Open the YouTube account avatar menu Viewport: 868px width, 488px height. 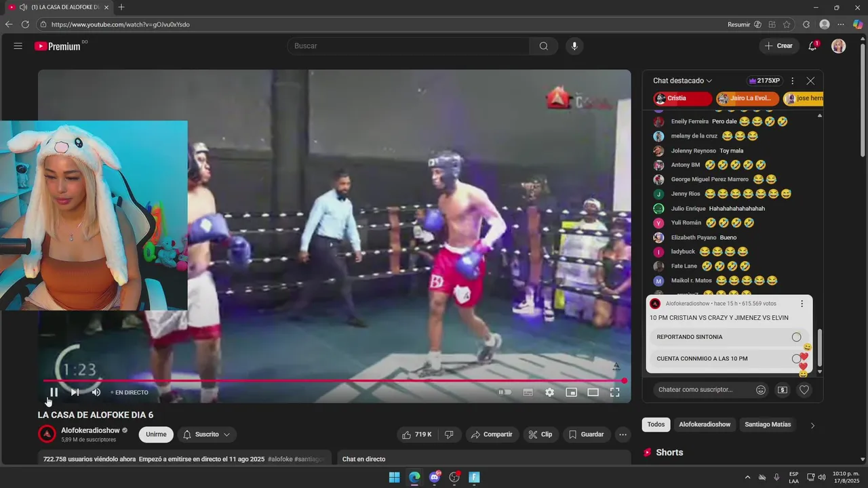pos(839,46)
